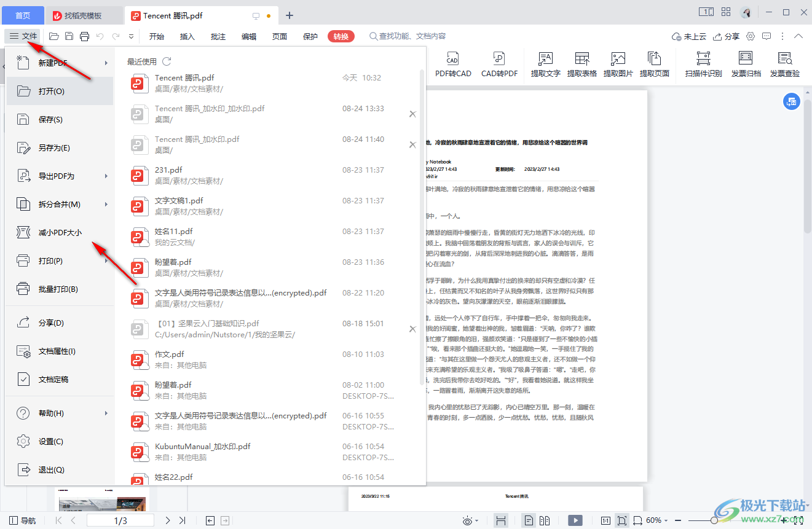The height and width of the screenshot is (529, 812).
Task: Click the redo arrow icon
Action: point(116,36)
